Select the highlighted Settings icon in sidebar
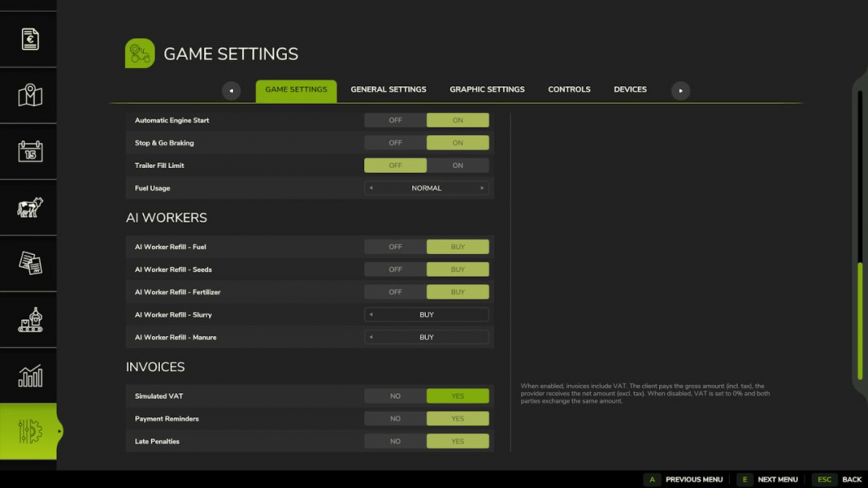 coord(28,432)
